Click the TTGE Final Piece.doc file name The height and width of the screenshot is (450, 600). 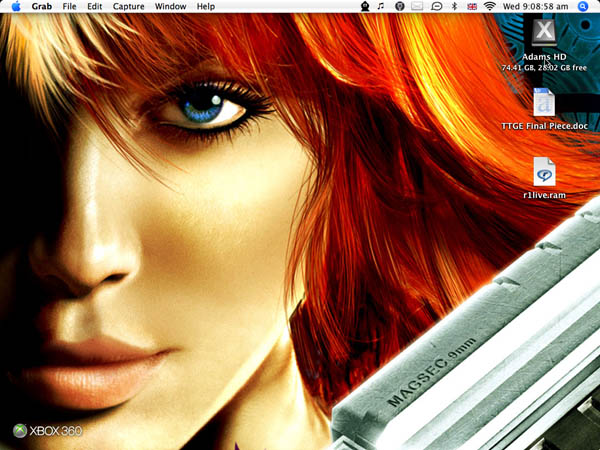tap(545, 126)
